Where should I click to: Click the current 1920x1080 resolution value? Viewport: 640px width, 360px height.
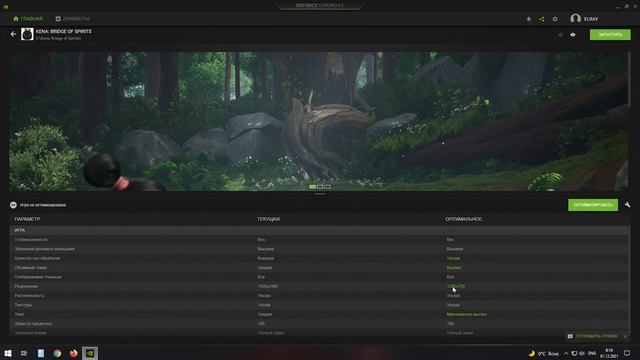pos(268,286)
